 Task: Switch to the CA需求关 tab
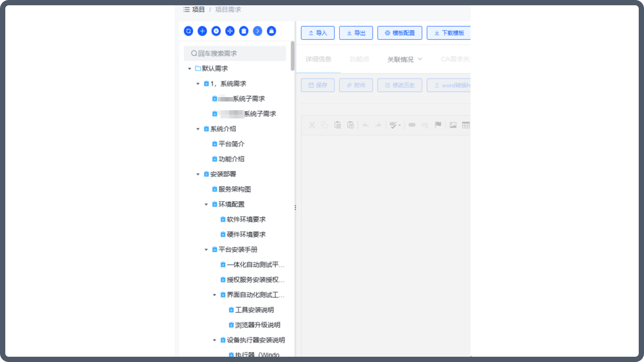click(x=455, y=59)
